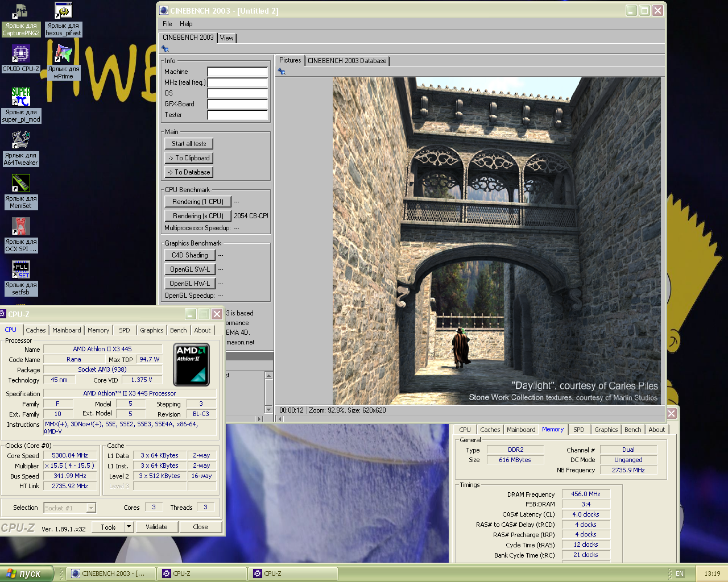Open the Bench tab in front CPU-Z

[x=179, y=330]
